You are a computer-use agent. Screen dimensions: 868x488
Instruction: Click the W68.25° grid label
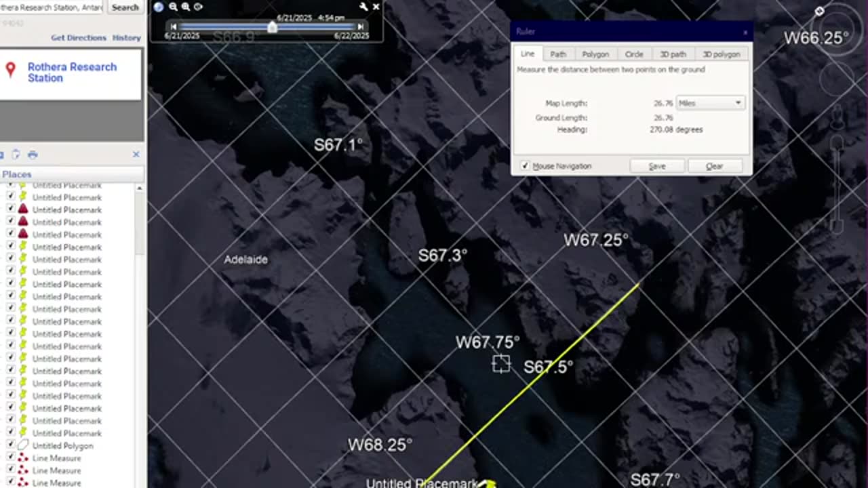[x=380, y=445]
